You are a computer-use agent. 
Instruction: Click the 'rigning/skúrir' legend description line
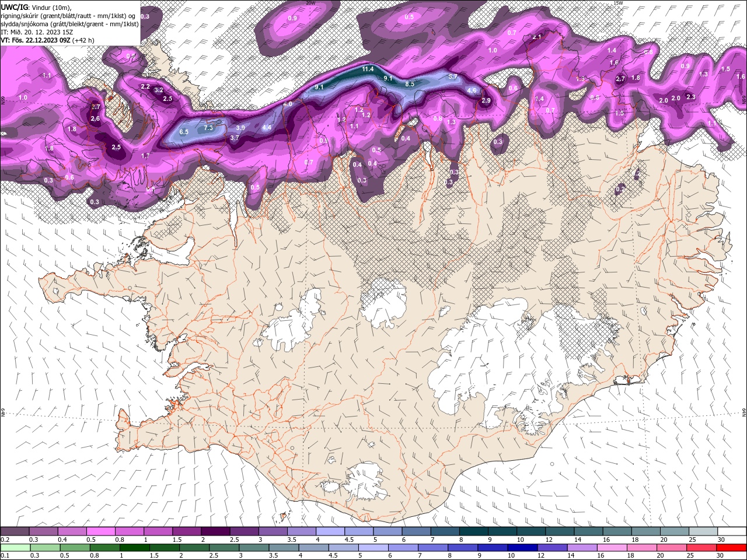68,15
